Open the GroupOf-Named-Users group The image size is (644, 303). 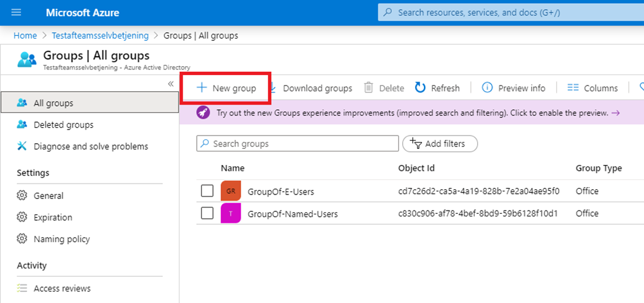[293, 214]
